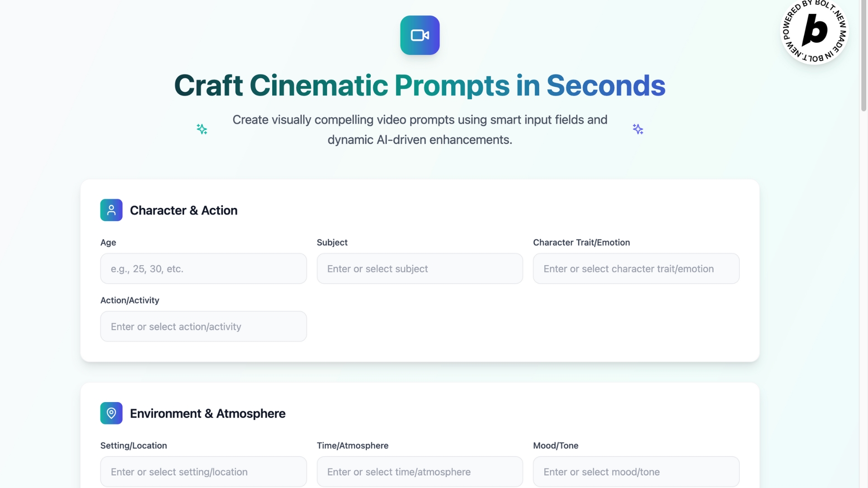Open the Setting/Location combo box

203,472
